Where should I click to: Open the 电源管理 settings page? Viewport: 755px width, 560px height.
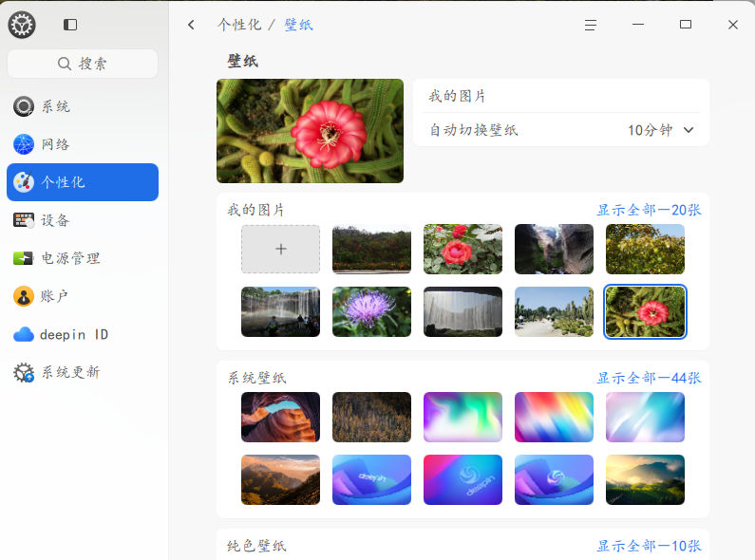(83, 258)
